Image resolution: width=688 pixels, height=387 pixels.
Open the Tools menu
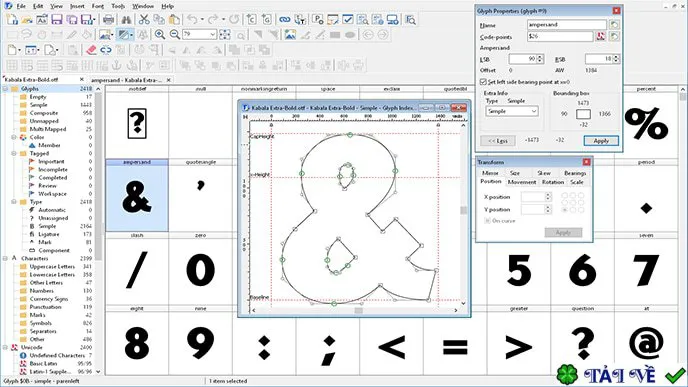(x=118, y=6)
